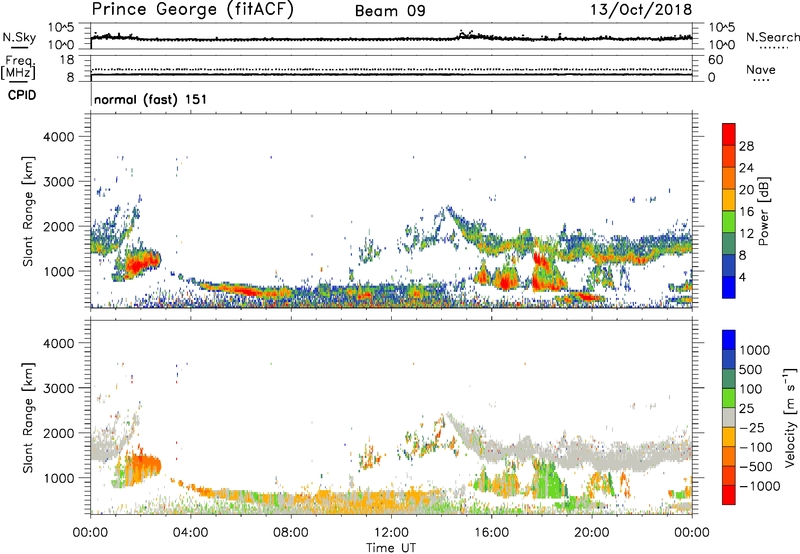Click the 'Time UT' axis title
Viewport: 800px width, 554px height.
391,548
